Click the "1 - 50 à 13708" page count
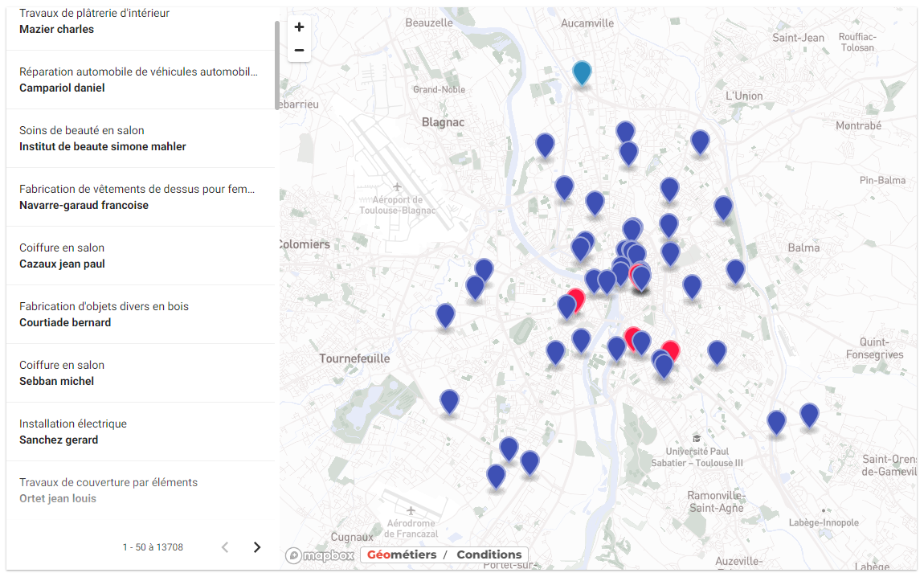Screen dimensions: 924x577 153,547
